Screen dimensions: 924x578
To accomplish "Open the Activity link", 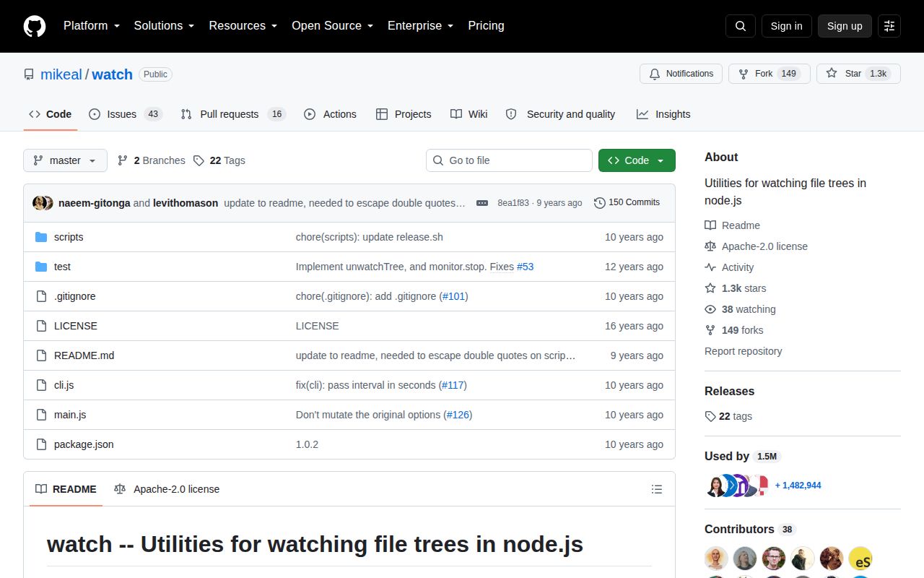I will coord(729,267).
